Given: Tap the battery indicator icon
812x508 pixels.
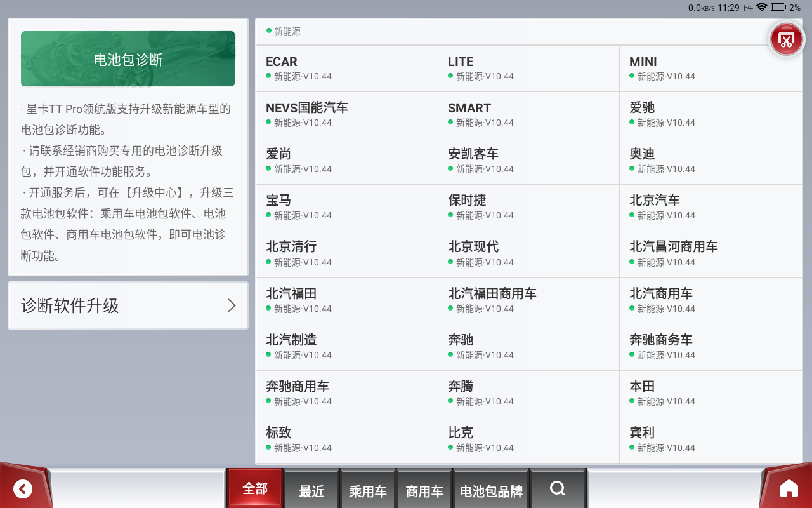Looking at the screenshot, I should click(778, 8).
